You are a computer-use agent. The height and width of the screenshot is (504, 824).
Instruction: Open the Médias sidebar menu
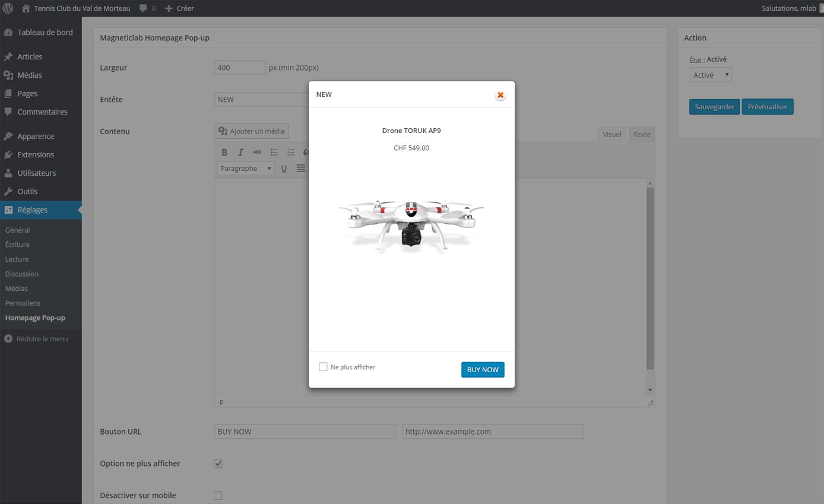click(x=40, y=75)
